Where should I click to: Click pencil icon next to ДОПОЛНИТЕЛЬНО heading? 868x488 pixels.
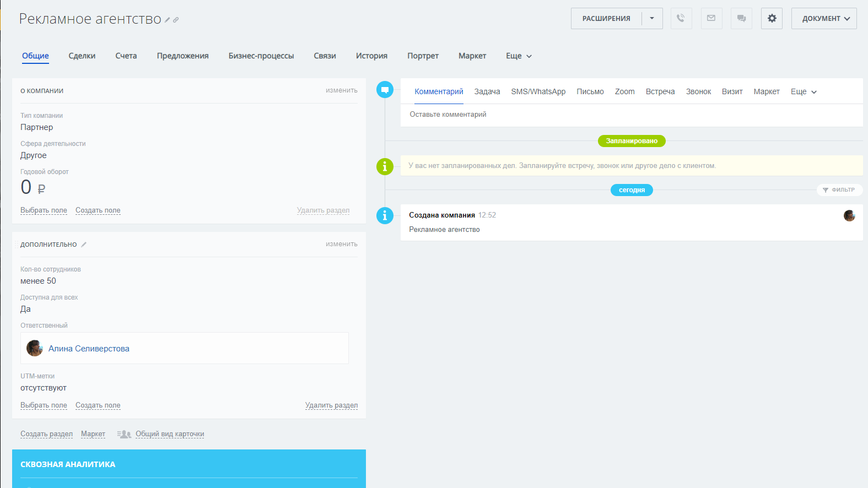(x=84, y=245)
